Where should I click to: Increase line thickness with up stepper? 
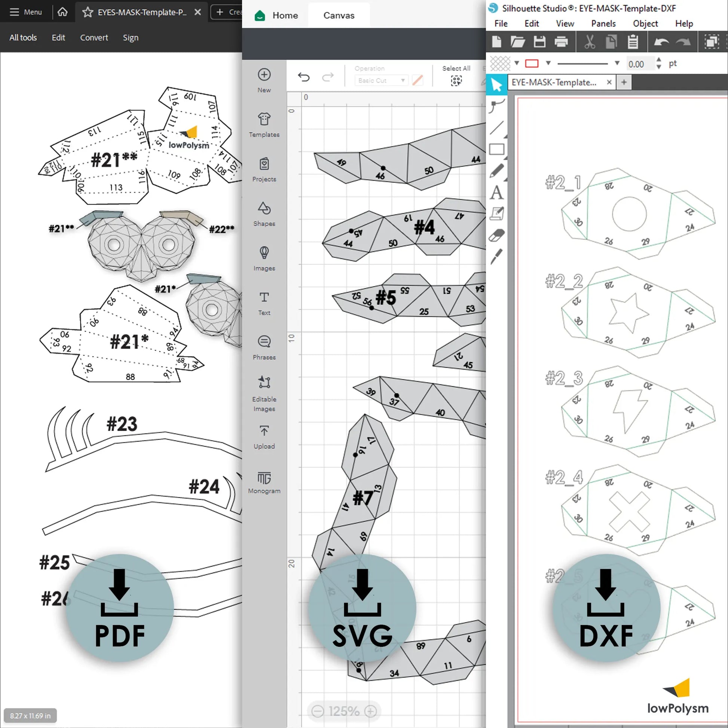pos(658,60)
